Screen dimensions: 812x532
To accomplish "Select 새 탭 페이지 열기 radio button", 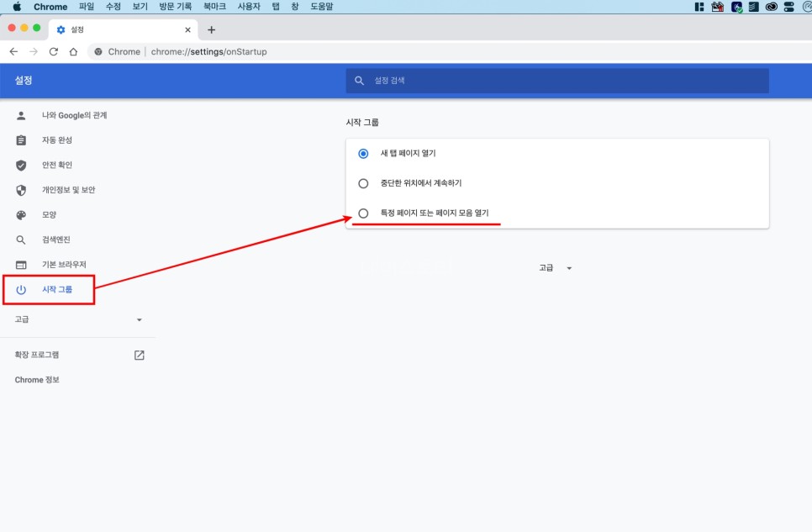I will click(x=363, y=153).
